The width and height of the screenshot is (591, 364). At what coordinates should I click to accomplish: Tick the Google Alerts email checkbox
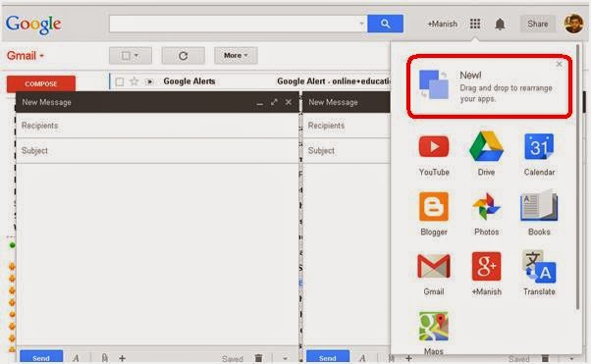(x=120, y=81)
